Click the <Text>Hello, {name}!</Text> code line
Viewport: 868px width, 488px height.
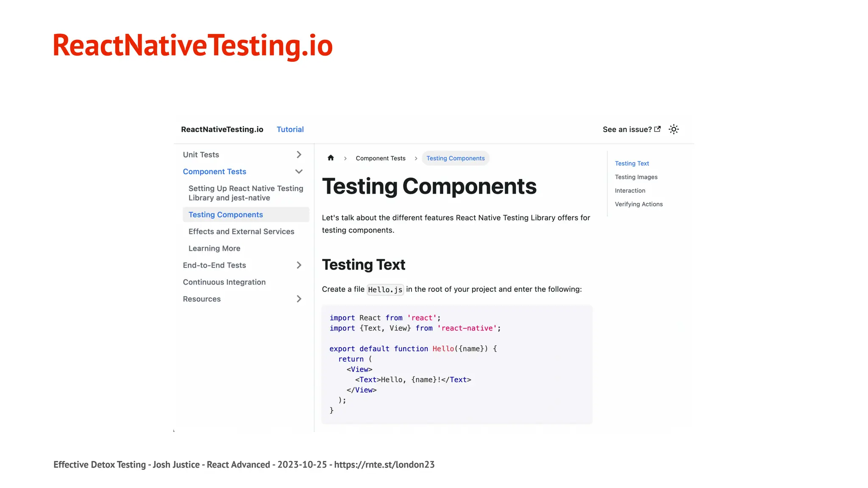point(413,380)
